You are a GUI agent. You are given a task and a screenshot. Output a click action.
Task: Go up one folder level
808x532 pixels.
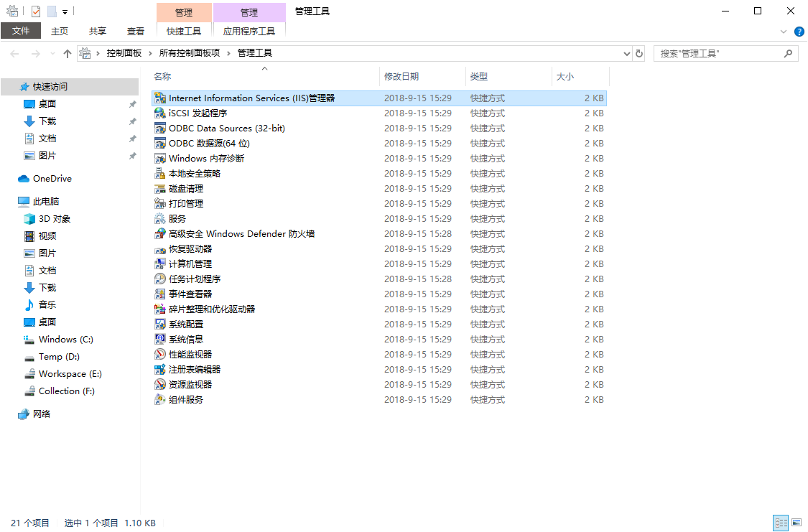(67, 53)
